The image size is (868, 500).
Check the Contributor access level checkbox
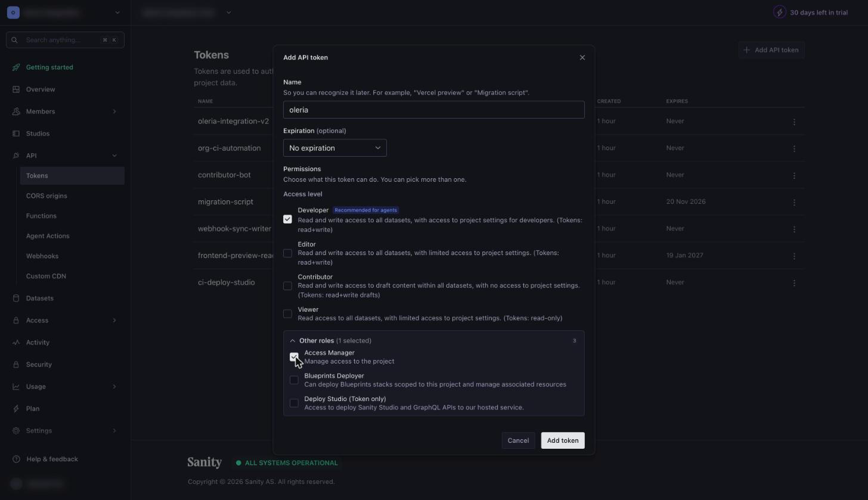[x=287, y=286]
